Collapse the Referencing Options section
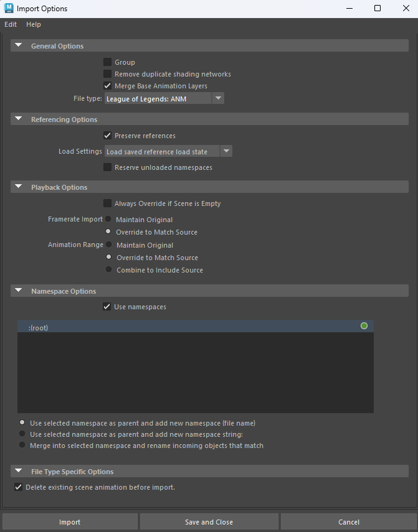The image size is (418, 532). click(x=19, y=119)
